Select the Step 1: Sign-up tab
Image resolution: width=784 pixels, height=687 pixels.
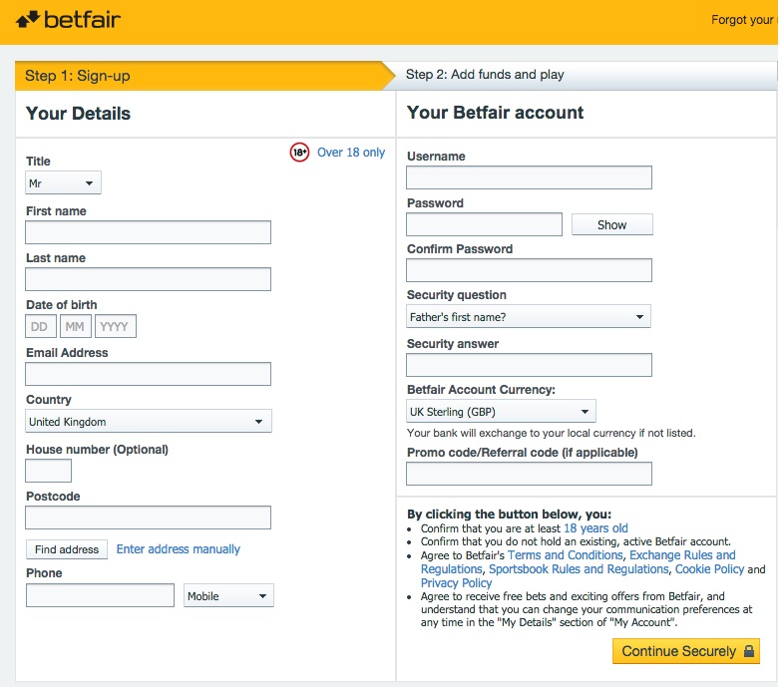point(205,76)
